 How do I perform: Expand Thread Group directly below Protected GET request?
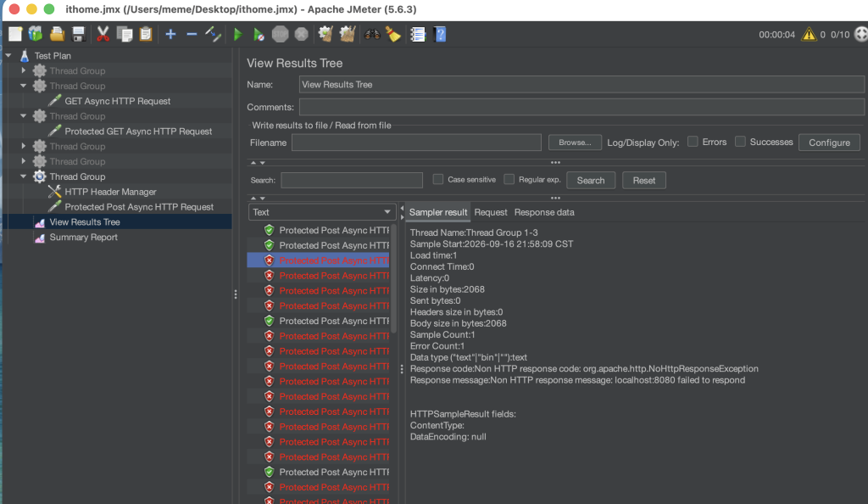pos(23,146)
